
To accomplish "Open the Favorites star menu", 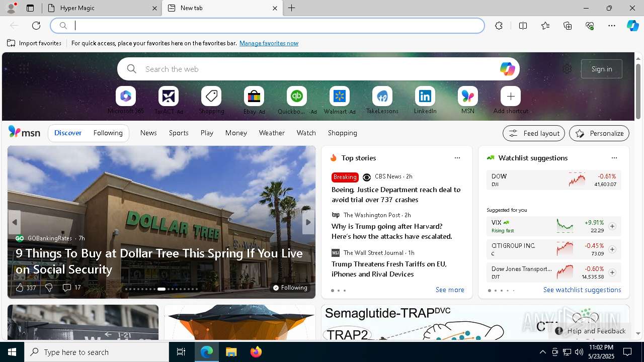I will (x=545, y=26).
